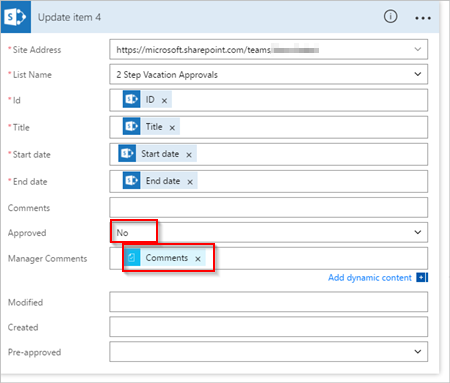
Task: Click the Add dynamic content link
Action: (370, 278)
